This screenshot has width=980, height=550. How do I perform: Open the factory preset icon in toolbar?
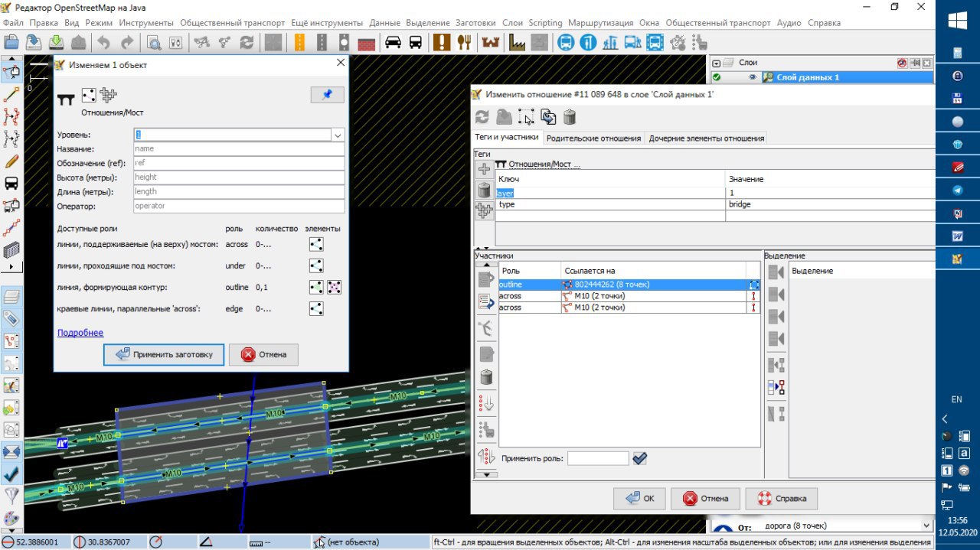click(518, 42)
